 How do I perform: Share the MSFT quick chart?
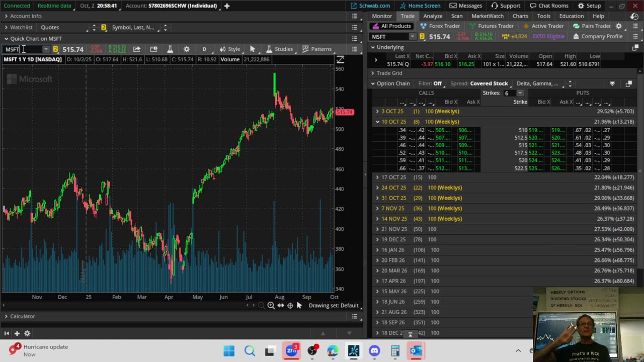tap(137, 49)
